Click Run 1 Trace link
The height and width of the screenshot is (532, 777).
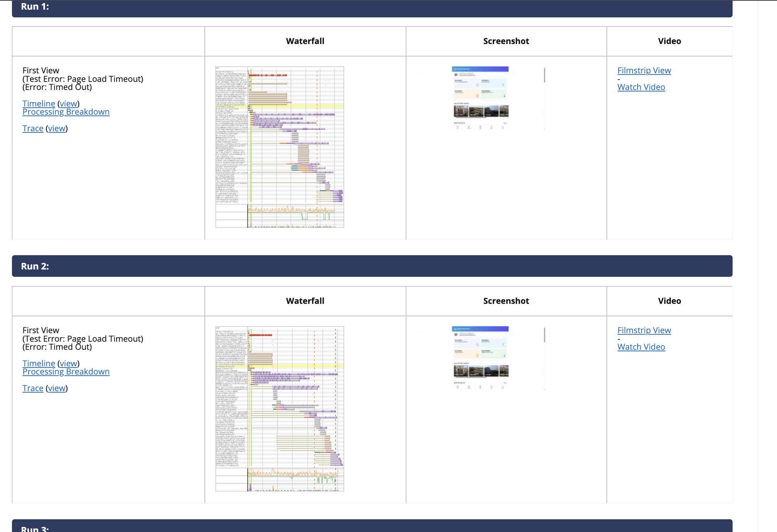click(33, 129)
